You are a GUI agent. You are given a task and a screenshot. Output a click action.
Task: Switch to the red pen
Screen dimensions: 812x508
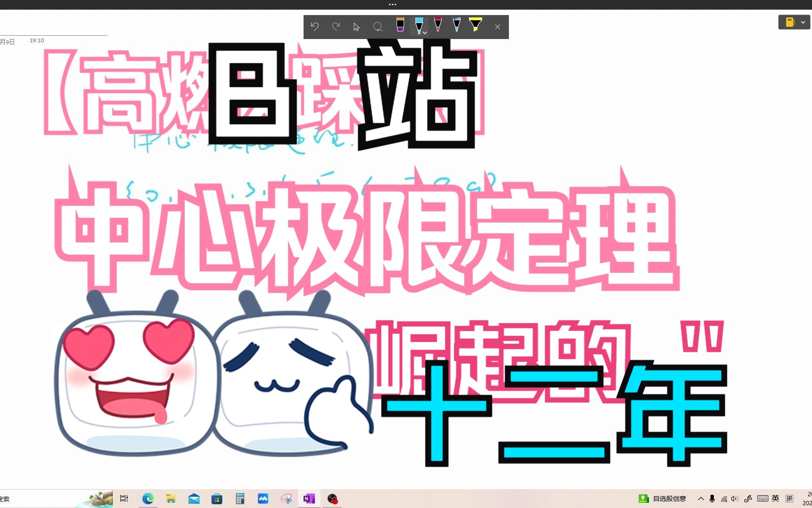(437, 25)
